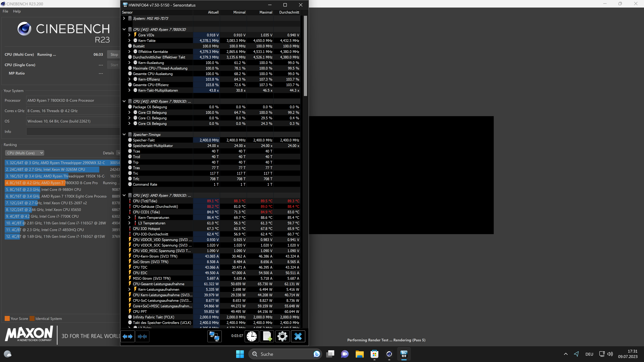The image size is (644, 362).
Task: Expand the Kern-Temperaturen row
Action: pyautogui.click(x=129, y=217)
